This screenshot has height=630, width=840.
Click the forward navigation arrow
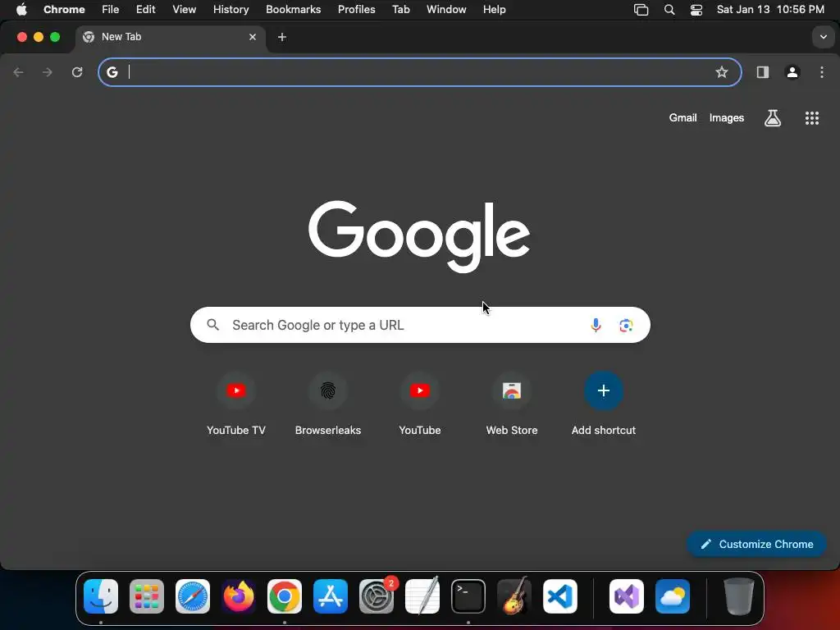coord(48,72)
